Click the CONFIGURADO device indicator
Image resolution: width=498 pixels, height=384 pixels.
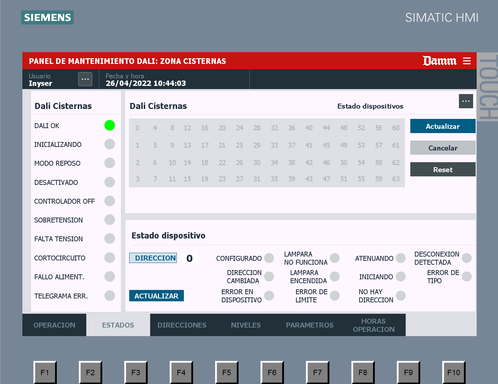pos(269,258)
